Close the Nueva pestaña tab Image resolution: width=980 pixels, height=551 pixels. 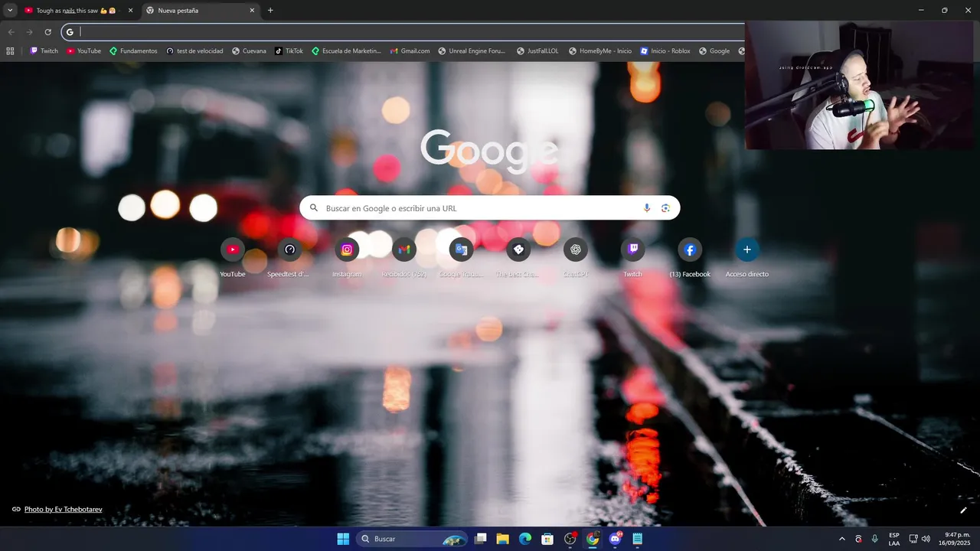tap(252, 11)
